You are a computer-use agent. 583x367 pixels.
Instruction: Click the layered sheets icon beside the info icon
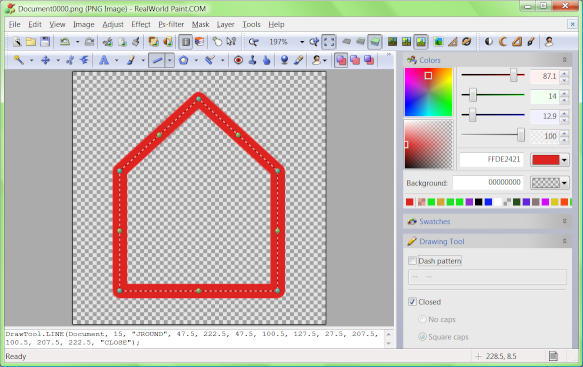click(x=200, y=42)
